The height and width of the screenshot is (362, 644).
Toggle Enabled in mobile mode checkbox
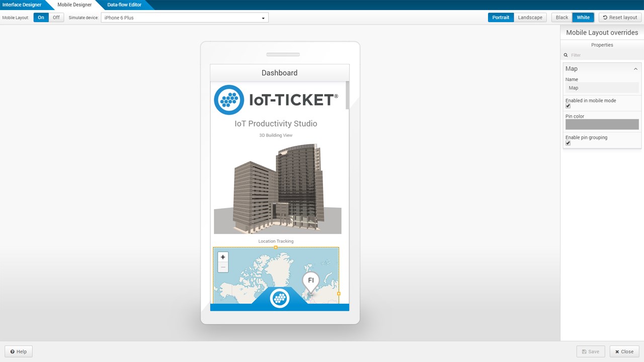pyautogui.click(x=568, y=106)
